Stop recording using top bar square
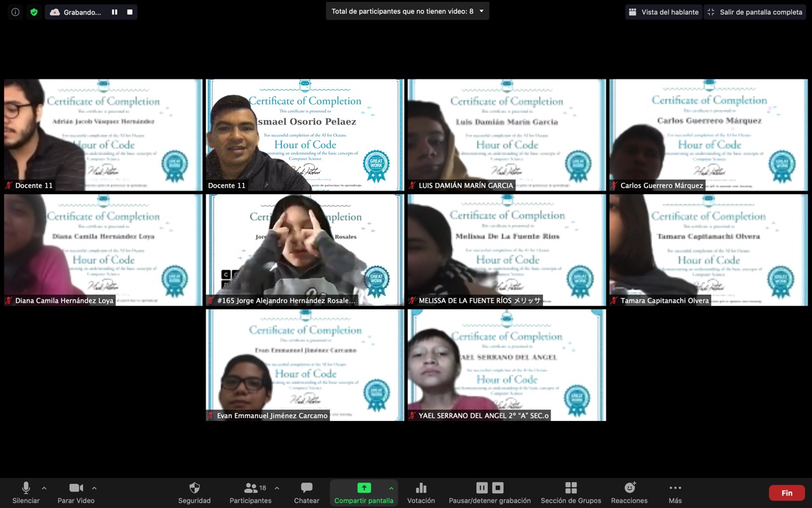Viewport: 812px width, 508px height. tap(129, 12)
